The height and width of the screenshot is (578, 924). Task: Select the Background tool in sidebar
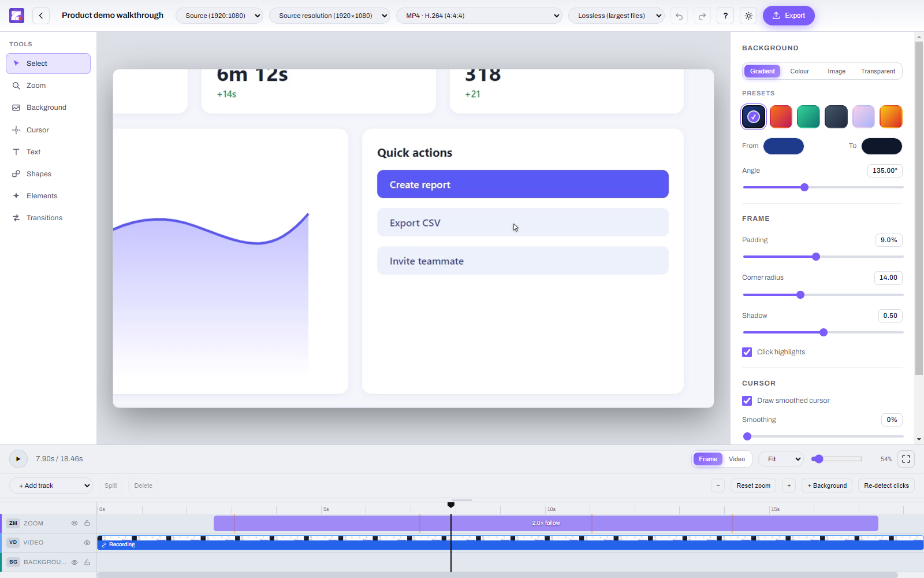click(x=48, y=108)
